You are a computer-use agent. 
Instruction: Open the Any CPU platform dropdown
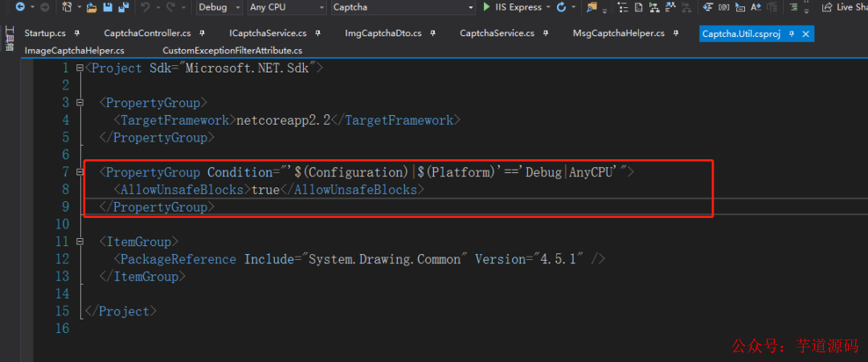(x=287, y=7)
